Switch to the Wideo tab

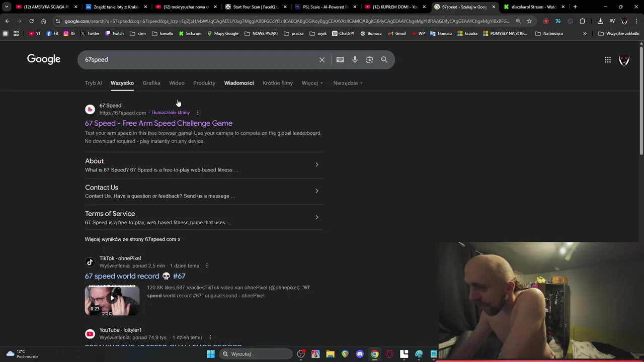(177, 83)
